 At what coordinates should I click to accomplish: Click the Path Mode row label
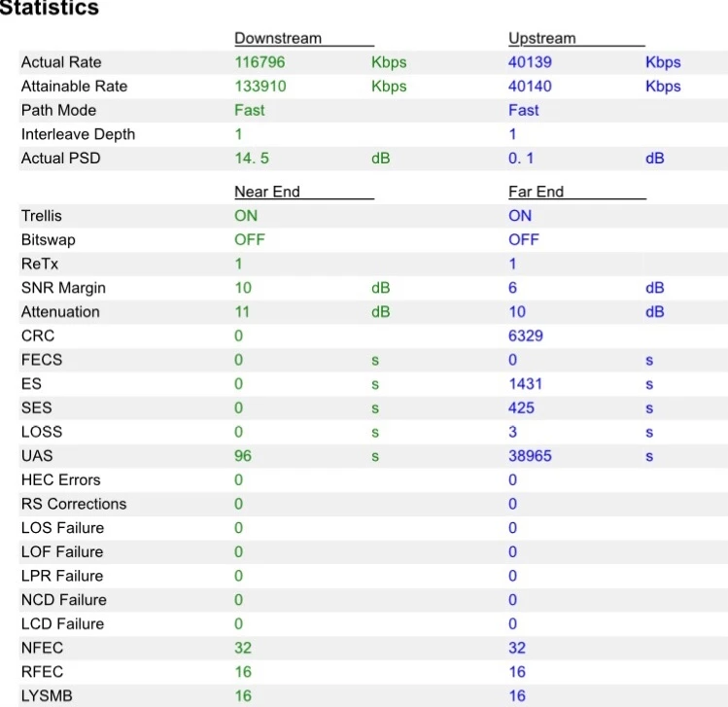(58, 110)
